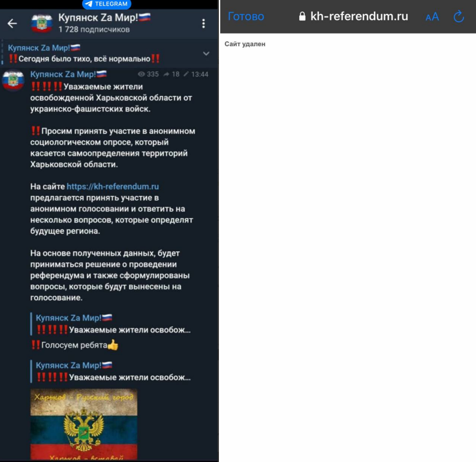Open the AA reader text size menu
This screenshot has height=462, width=476.
click(432, 17)
